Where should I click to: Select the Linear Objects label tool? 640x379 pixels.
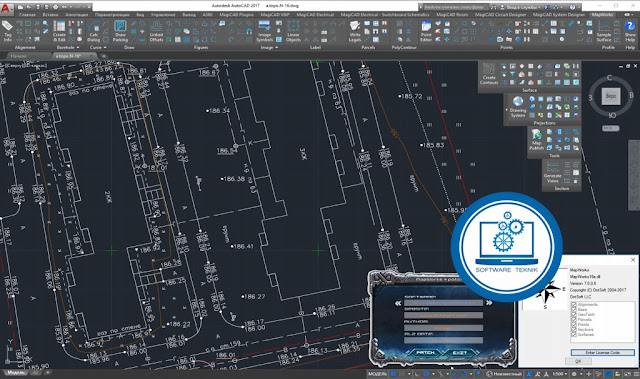[293, 31]
